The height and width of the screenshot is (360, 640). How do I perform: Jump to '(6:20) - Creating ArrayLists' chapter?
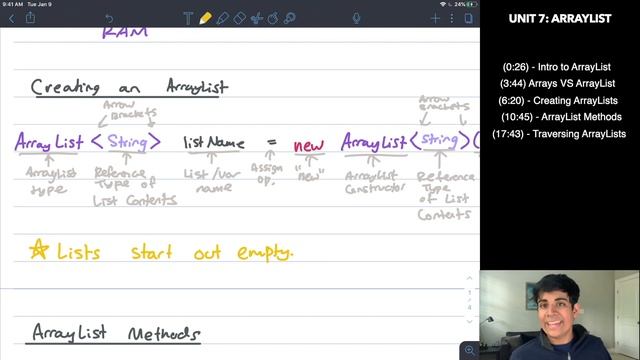pos(558,100)
